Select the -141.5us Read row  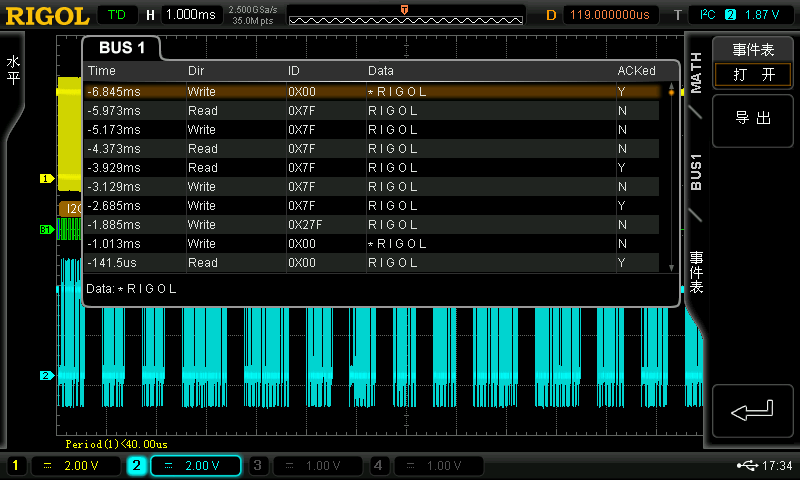point(372,263)
